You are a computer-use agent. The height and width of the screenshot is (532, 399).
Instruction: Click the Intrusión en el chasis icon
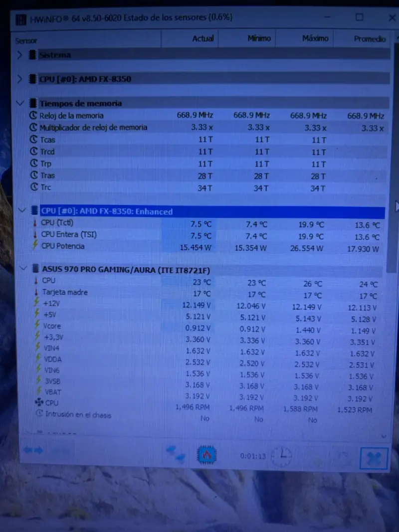40,414
